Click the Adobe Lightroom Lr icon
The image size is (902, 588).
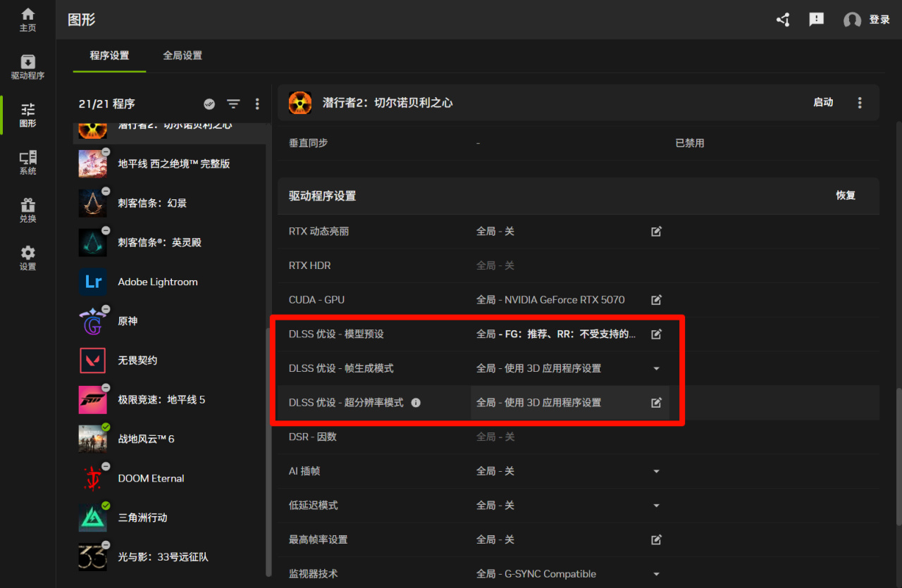coord(93,282)
